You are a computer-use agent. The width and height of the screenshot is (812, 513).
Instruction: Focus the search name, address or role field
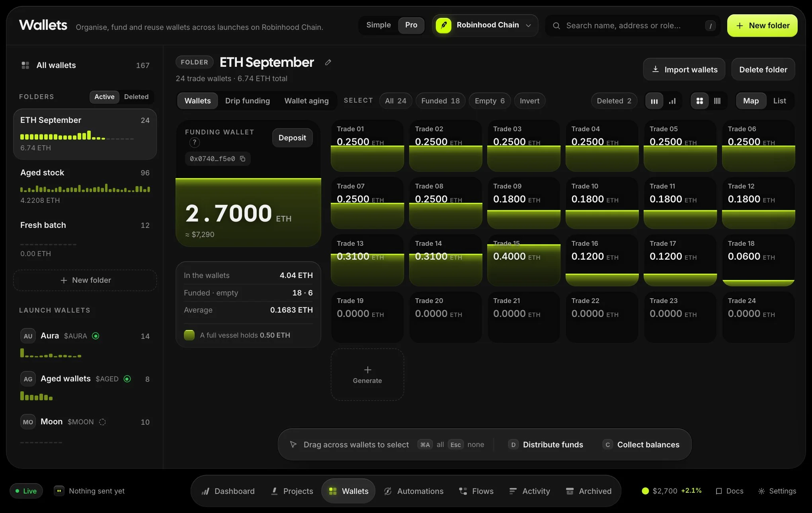click(633, 26)
